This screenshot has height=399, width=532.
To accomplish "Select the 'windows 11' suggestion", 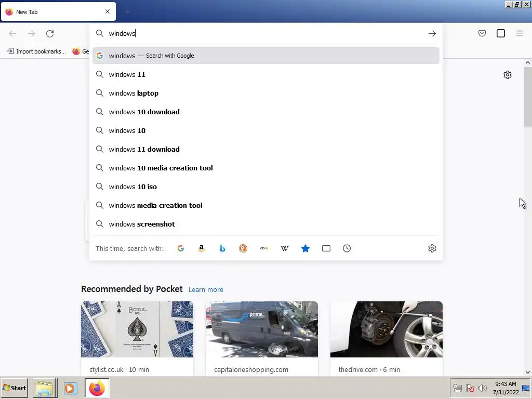I will tap(265, 74).
